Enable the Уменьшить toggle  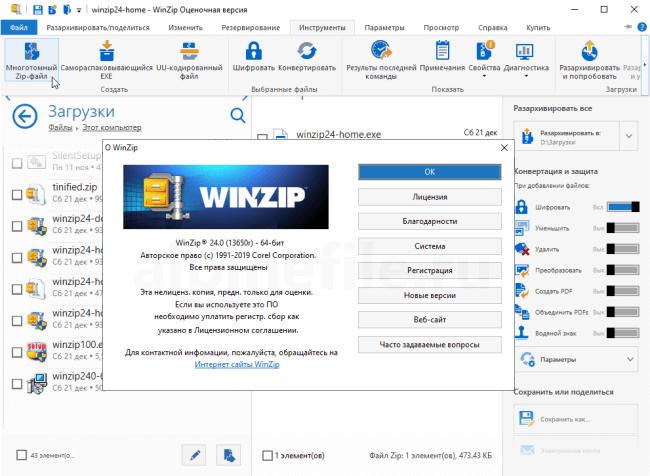[x=623, y=228]
